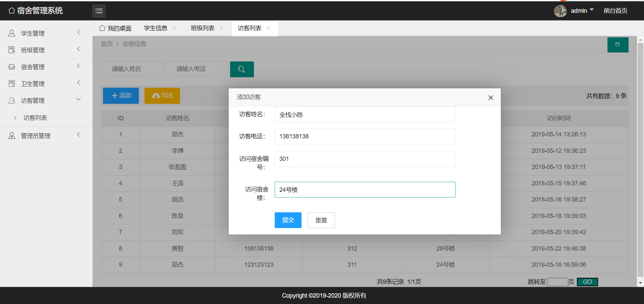The width and height of the screenshot is (644, 304).
Task: Expand the 管理员管理 menu chevron
Action: [78, 135]
